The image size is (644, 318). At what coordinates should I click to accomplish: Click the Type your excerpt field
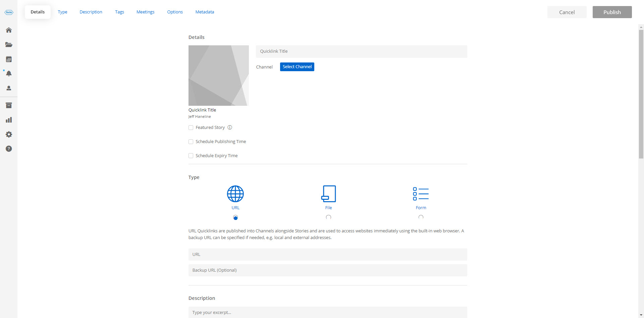pyautogui.click(x=328, y=312)
